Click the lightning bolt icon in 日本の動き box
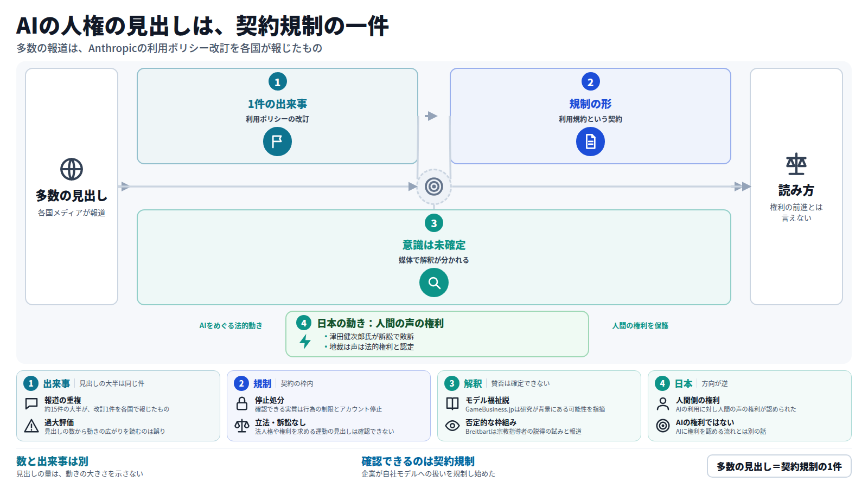 pos(305,342)
